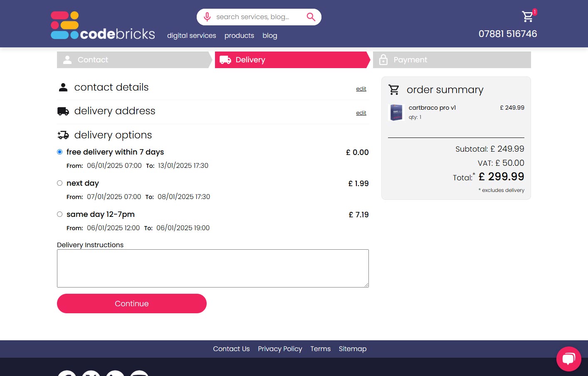Image resolution: width=588 pixels, height=376 pixels.
Task: Open the live chat bubble icon
Action: 568,359
